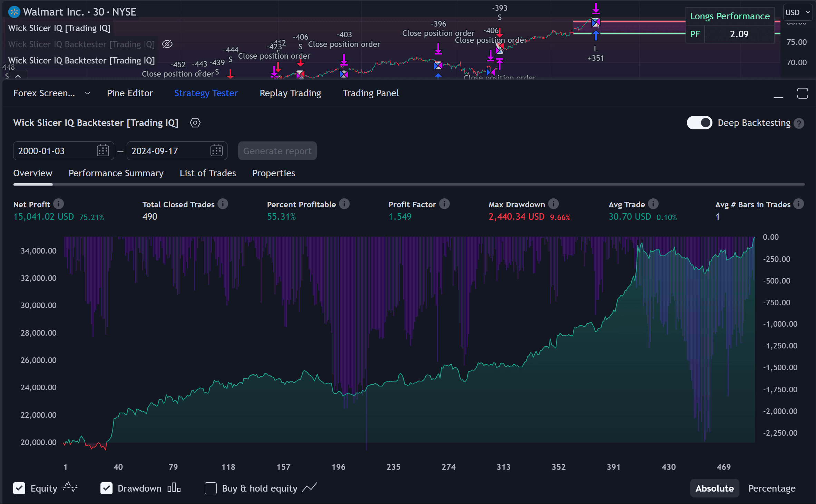The width and height of the screenshot is (816, 504).
Task: Open USD currency dropdown
Action: coord(798,12)
